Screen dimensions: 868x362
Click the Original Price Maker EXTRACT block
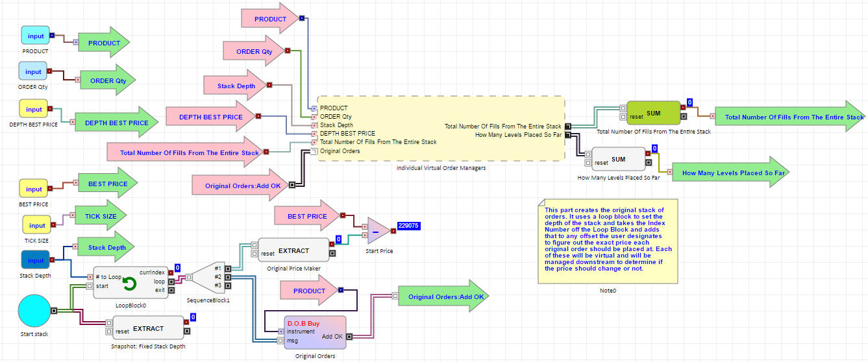pos(293,250)
